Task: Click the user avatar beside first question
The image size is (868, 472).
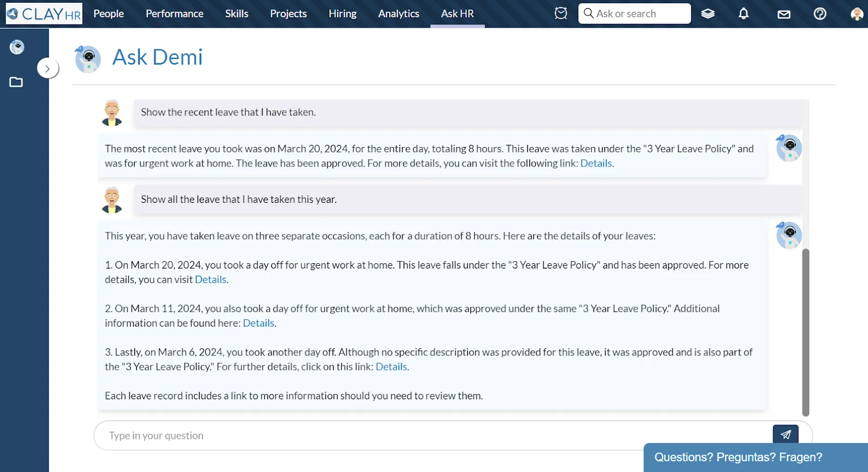Action: [x=112, y=113]
